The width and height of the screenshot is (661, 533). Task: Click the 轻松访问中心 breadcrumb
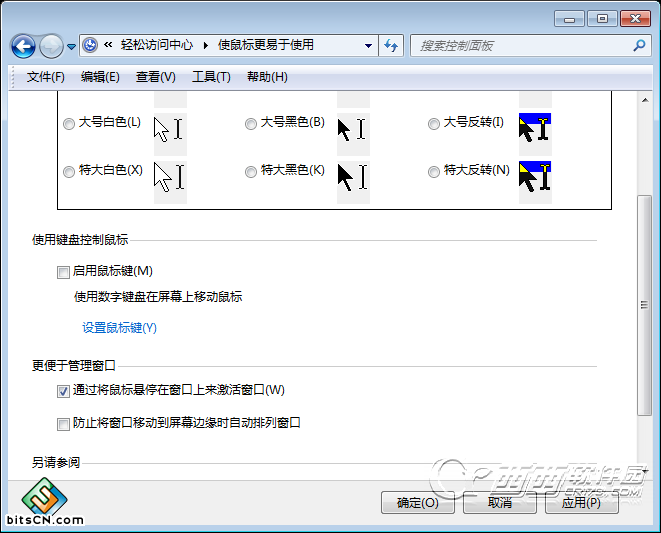point(156,45)
